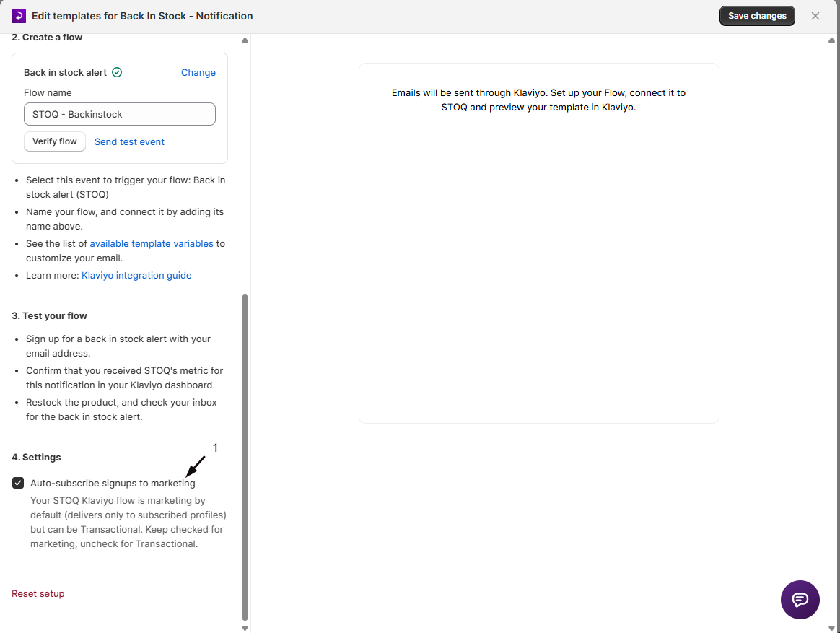Click the Verify flow button
Screen dimensions: 840x633
pyautogui.click(x=55, y=141)
